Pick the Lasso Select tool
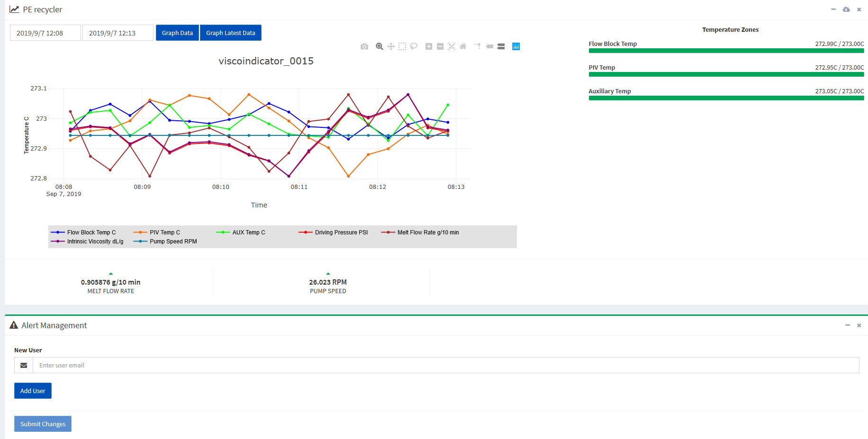868x439 pixels. pos(414,46)
